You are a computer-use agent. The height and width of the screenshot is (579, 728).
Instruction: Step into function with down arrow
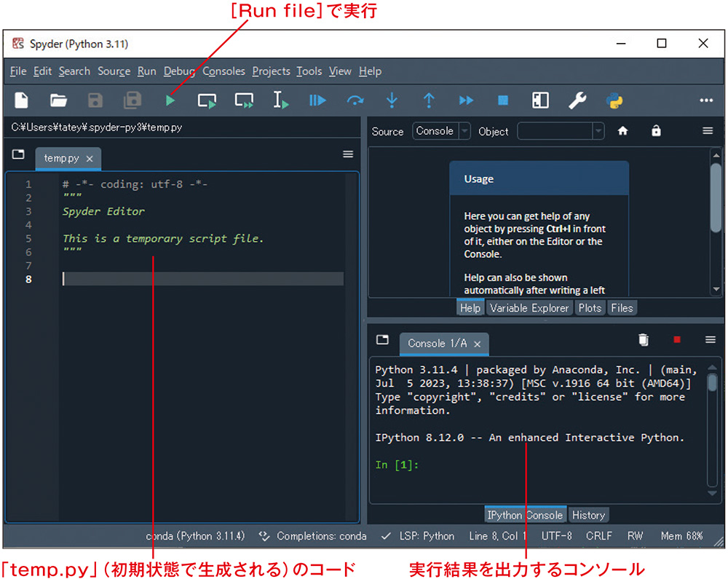(x=392, y=101)
